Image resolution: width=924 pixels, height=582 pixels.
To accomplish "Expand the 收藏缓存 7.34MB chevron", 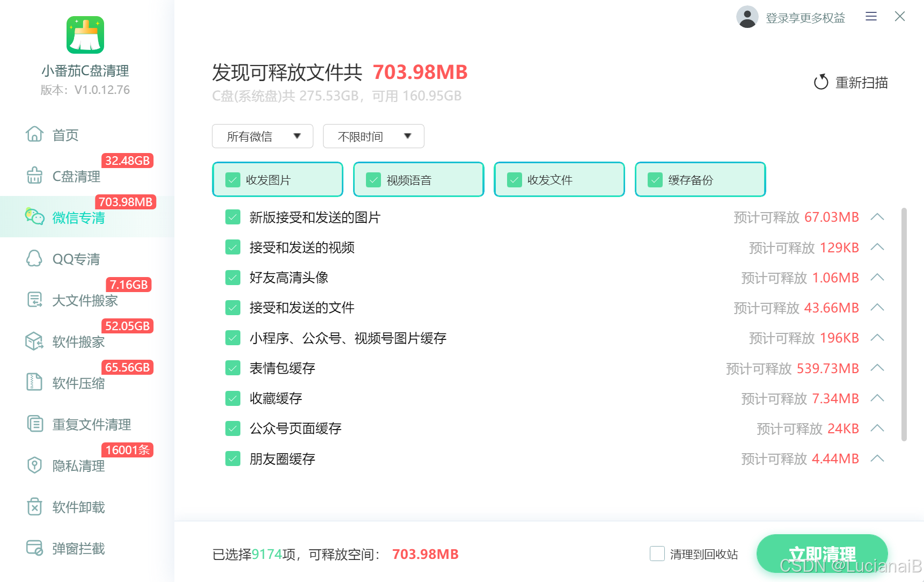I will pyautogui.click(x=877, y=398).
